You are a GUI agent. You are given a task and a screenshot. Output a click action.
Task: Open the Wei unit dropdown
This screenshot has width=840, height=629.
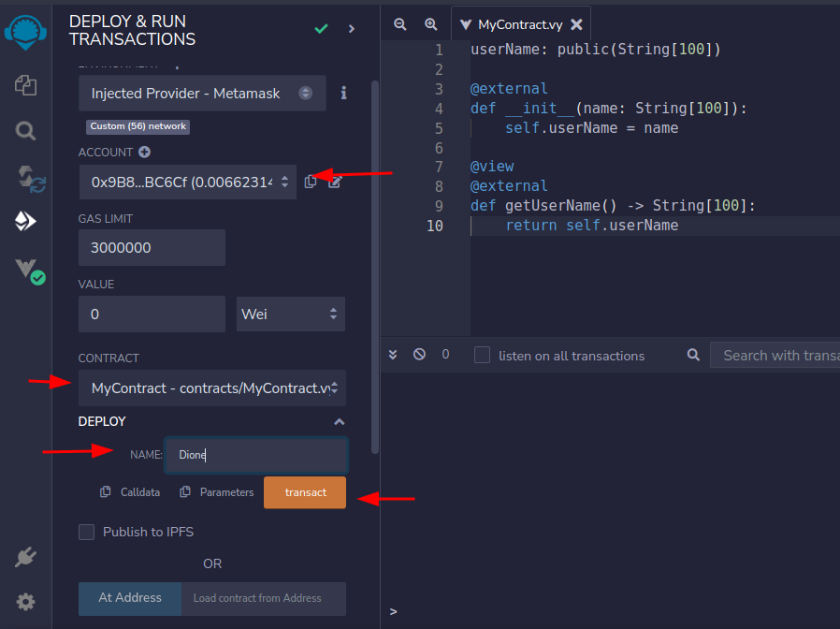pyautogui.click(x=291, y=314)
